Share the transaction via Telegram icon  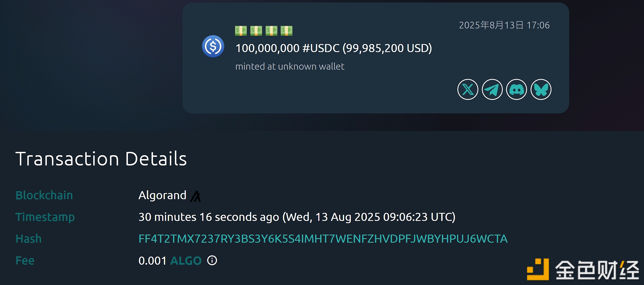[492, 89]
